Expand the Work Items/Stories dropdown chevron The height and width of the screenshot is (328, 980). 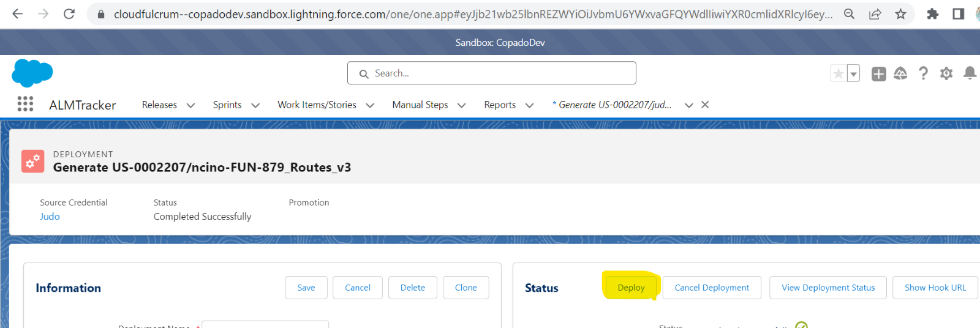pyautogui.click(x=370, y=105)
